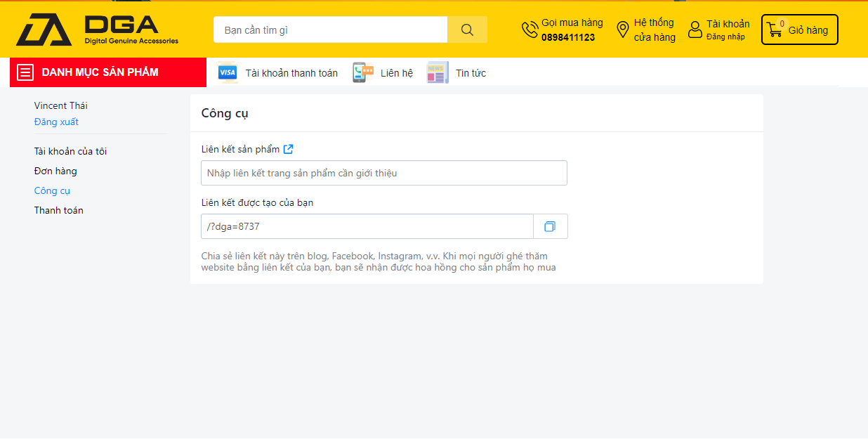Viewport: 868px width, 442px height.
Task: Click the account user icon
Action: click(695, 30)
